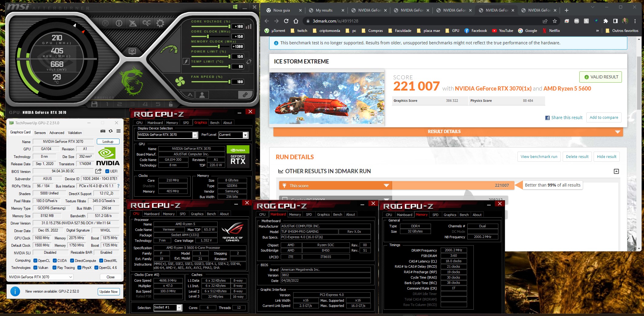This screenshot has height=316, width=644.
Task: Launch the OC Scanner tool in Afterburner
Action: coord(147,23)
